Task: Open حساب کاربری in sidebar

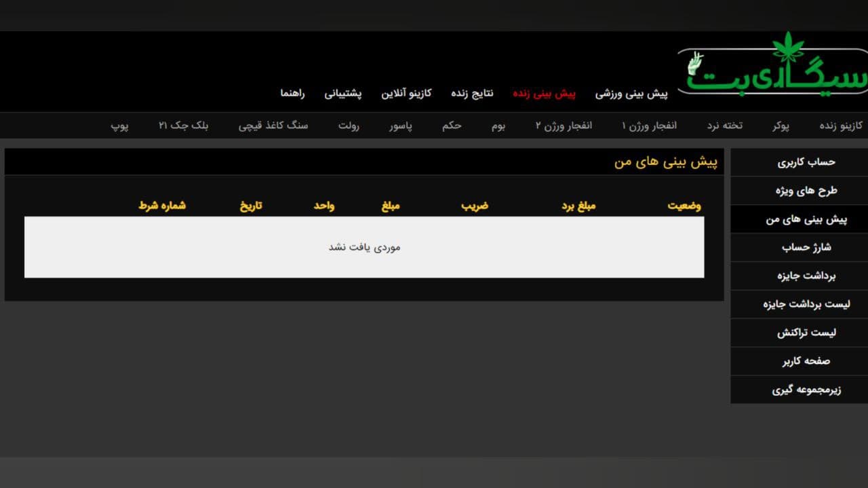Action: (x=806, y=162)
